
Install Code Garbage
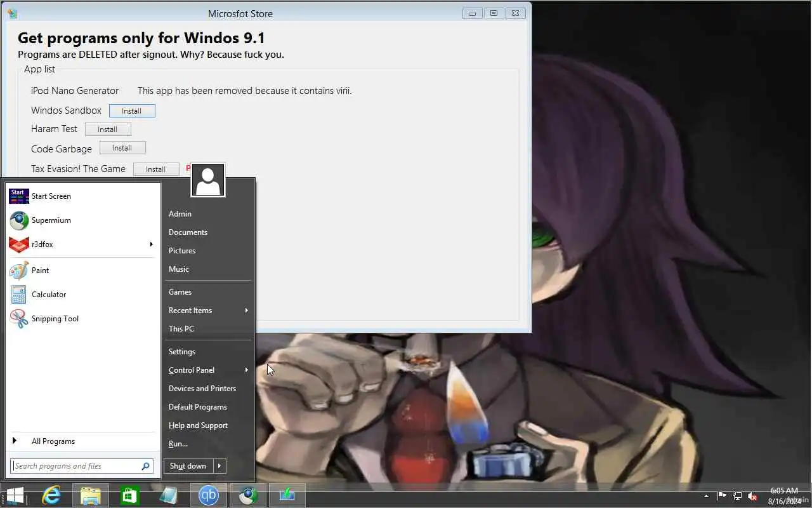[x=122, y=148]
